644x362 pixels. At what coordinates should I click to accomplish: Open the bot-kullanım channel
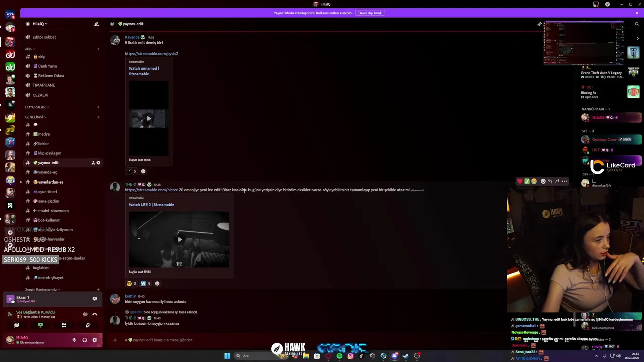49,220
